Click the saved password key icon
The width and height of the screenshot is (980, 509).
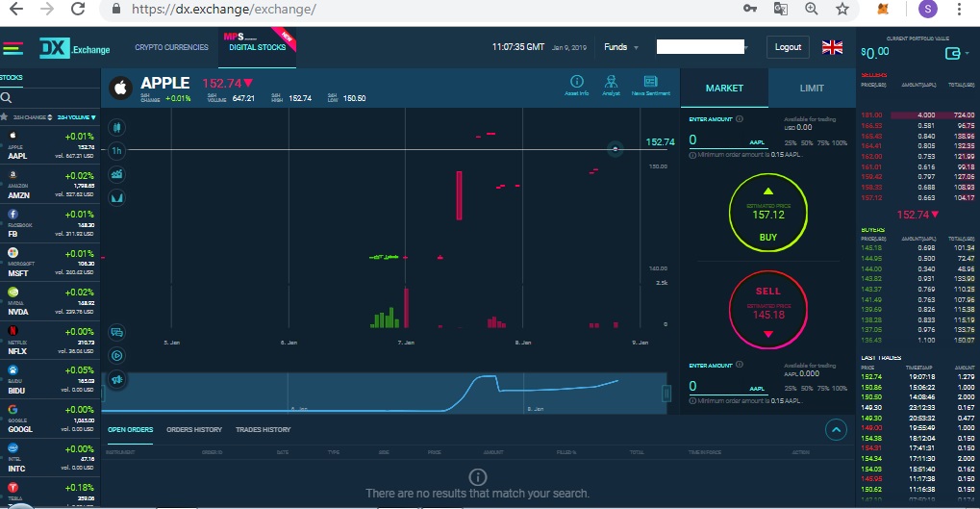coord(750,9)
